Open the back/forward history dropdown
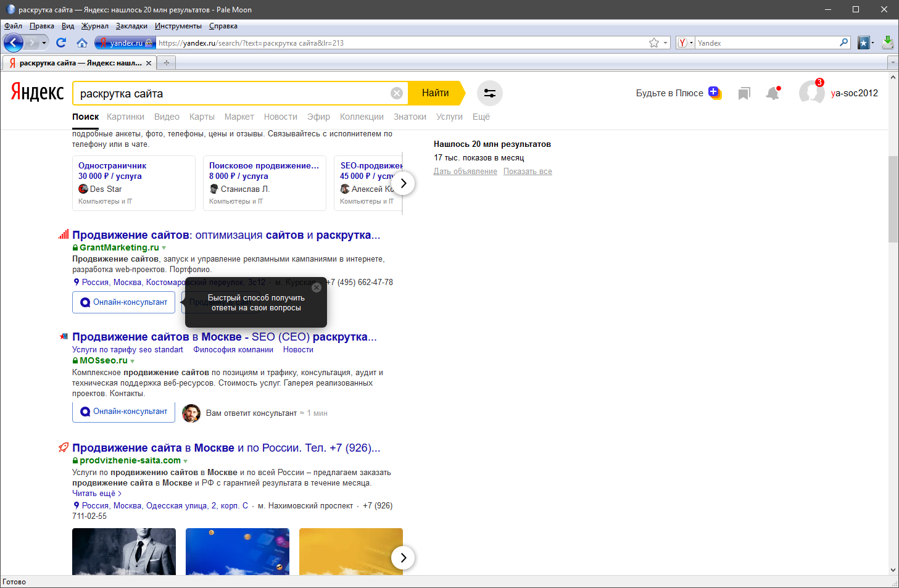The height and width of the screenshot is (588, 899). tap(44, 43)
